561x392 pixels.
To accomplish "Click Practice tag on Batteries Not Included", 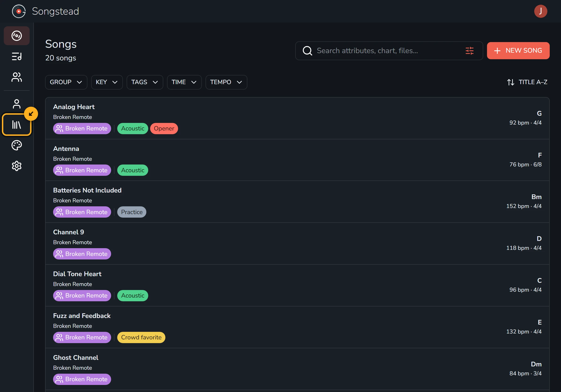I will coord(132,212).
